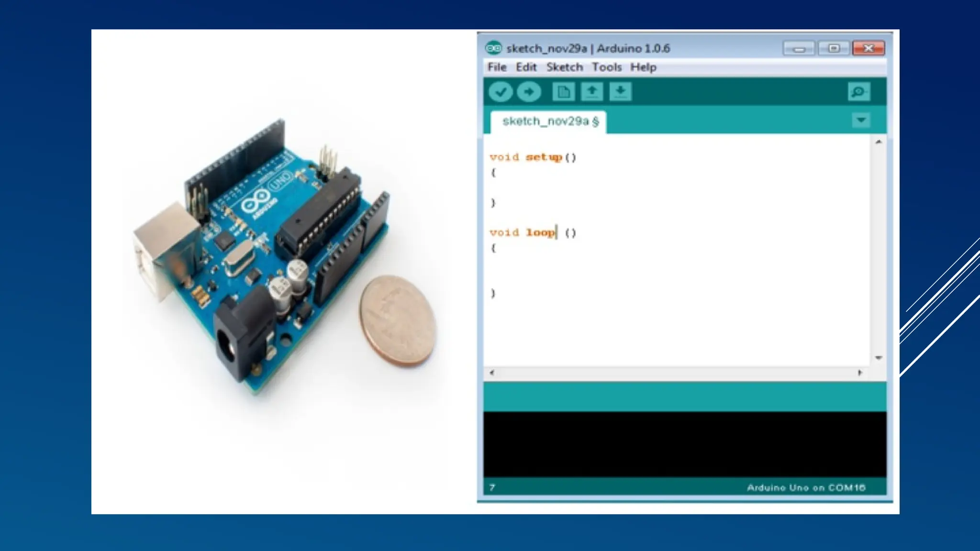This screenshot has height=551, width=980.
Task: Open the Sketch menu
Action: (x=565, y=67)
